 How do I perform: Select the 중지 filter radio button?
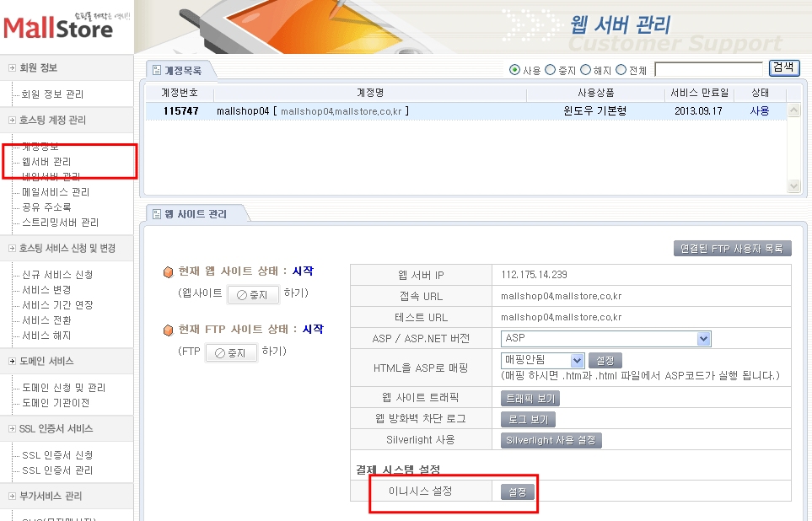coord(550,69)
